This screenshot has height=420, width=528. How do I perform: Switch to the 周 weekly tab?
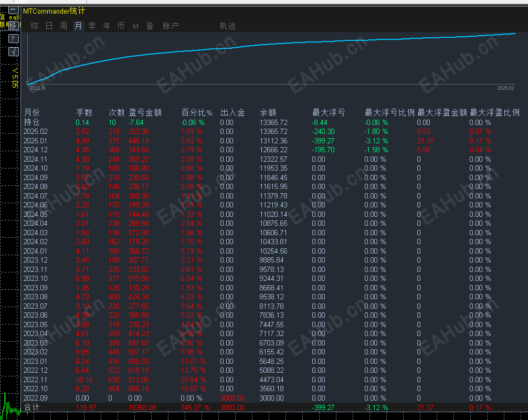point(64,26)
